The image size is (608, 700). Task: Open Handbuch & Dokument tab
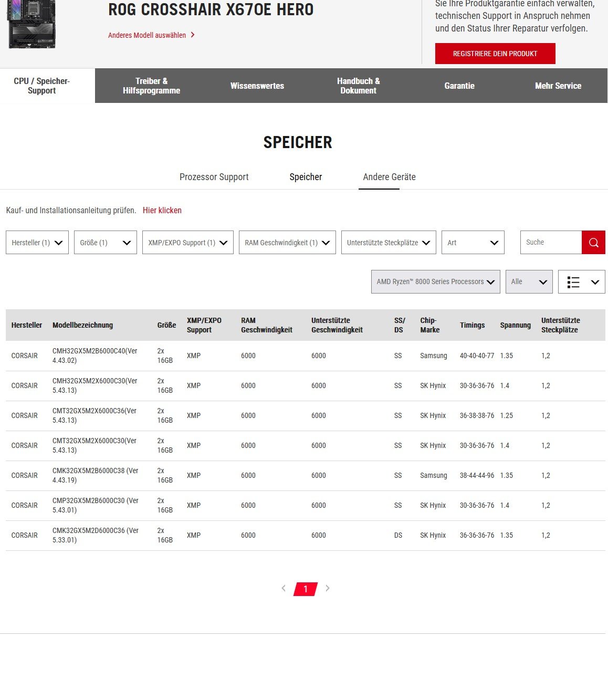point(359,86)
